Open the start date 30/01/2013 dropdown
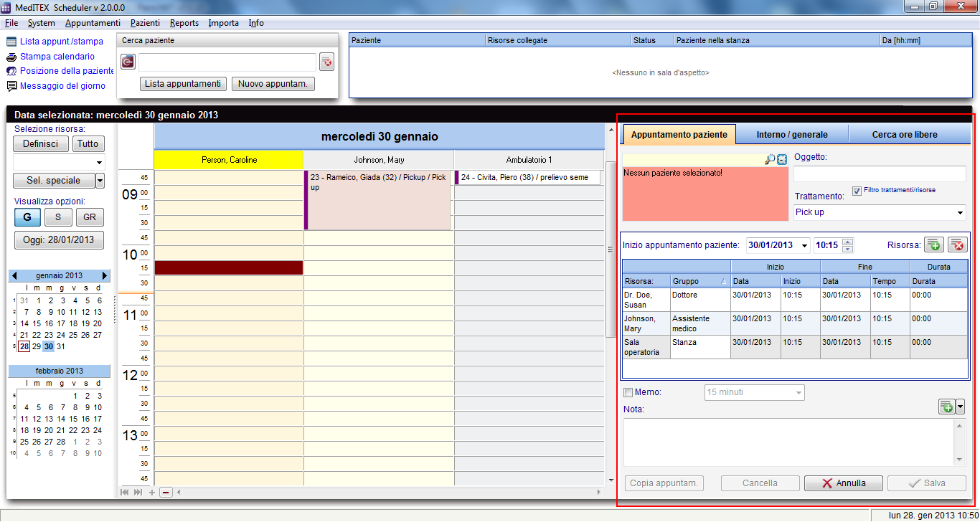 [804, 245]
